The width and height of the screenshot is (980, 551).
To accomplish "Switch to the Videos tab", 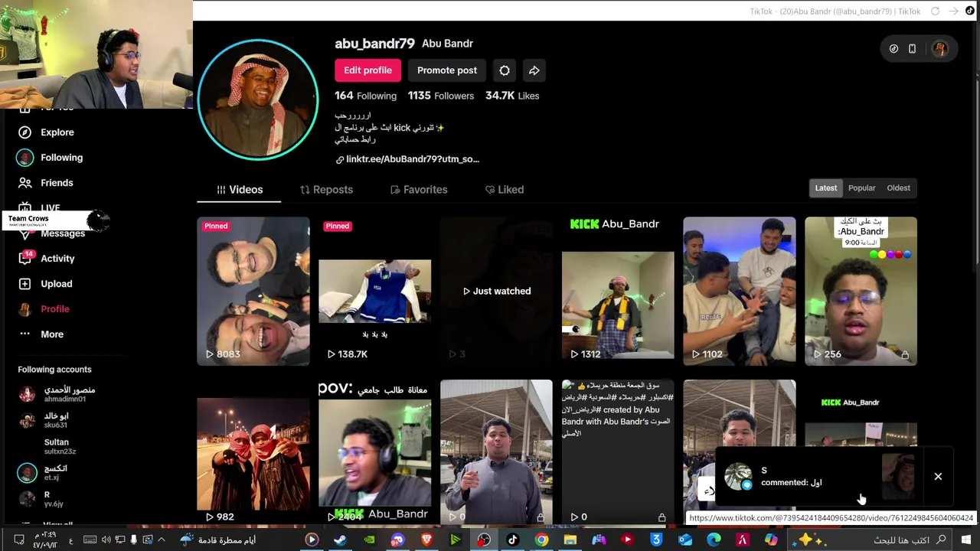I will point(239,190).
